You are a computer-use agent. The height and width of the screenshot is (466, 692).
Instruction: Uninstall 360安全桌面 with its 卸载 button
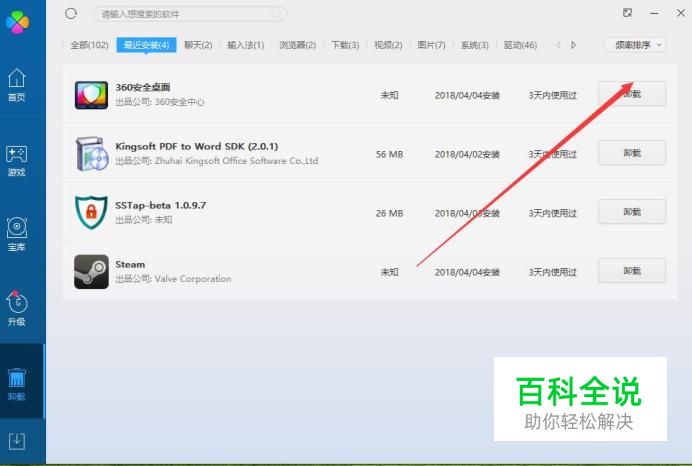tap(632, 94)
